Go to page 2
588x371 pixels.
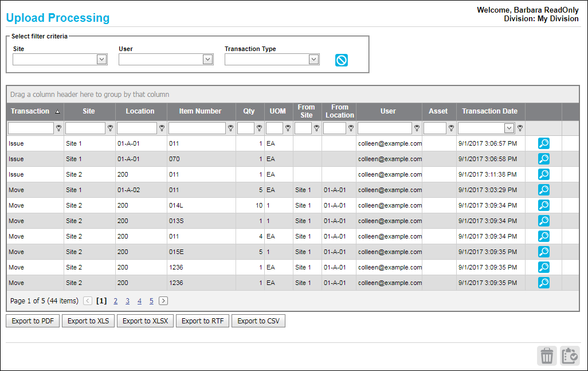click(x=116, y=301)
